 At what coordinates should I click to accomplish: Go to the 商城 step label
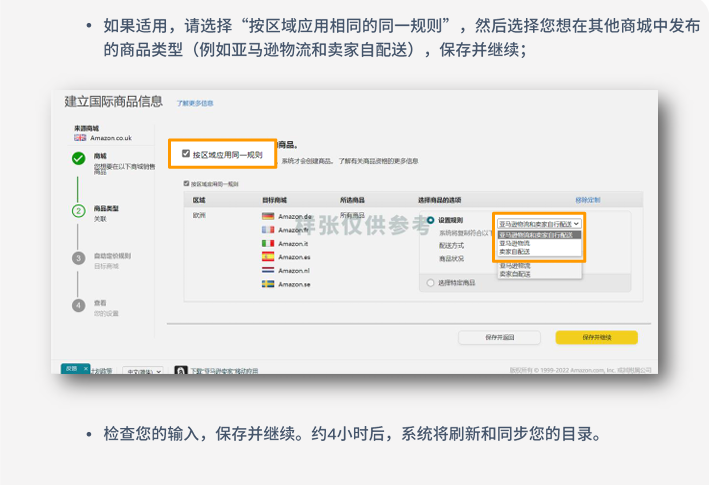pyautogui.click(x=100, y=156)
